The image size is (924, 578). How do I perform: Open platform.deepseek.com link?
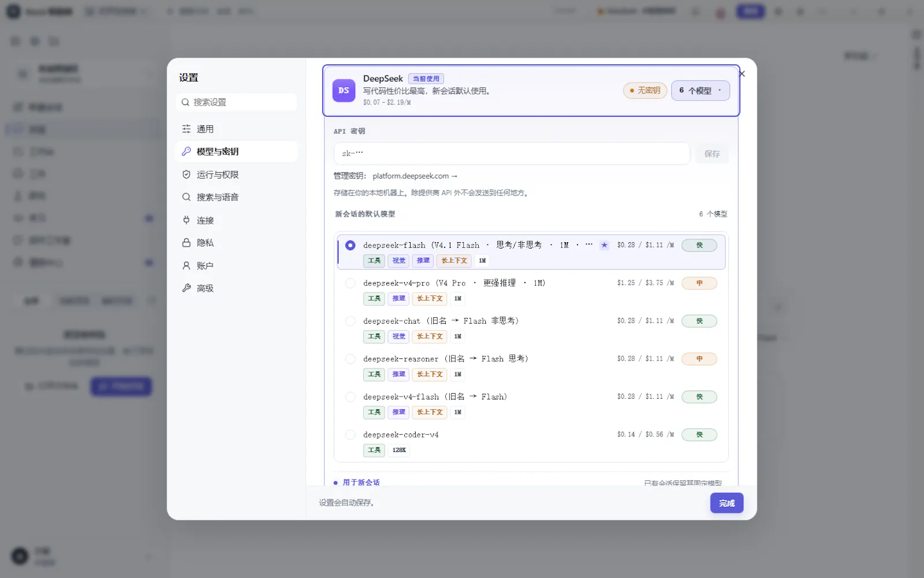click(x=415, y=176)
